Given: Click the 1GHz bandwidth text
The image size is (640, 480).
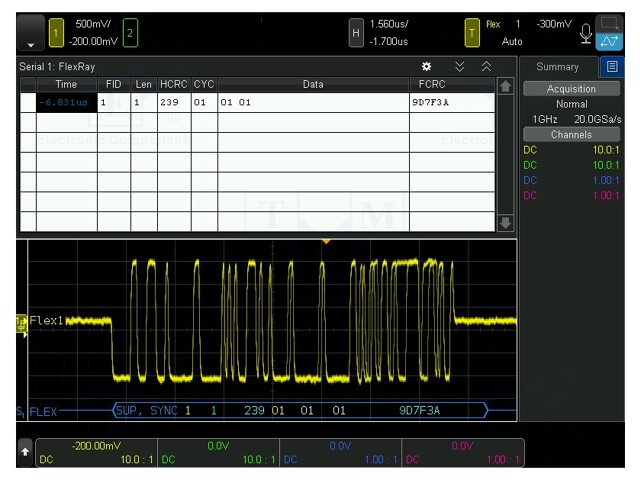Looking at the screenshot, I should (x=545, y=119).
